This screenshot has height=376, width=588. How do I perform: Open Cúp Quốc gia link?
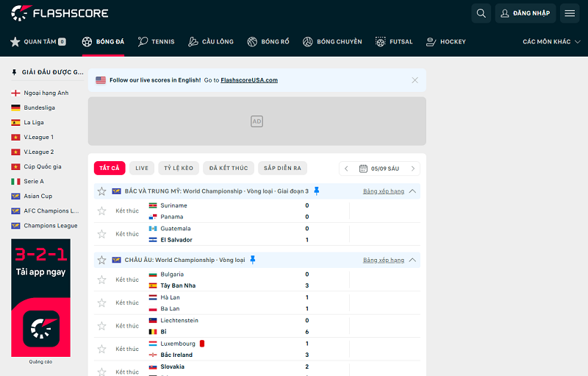point(36,166)
